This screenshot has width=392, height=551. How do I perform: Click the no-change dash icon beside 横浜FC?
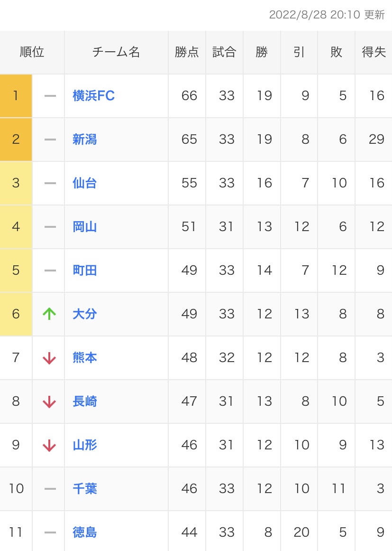50,96
